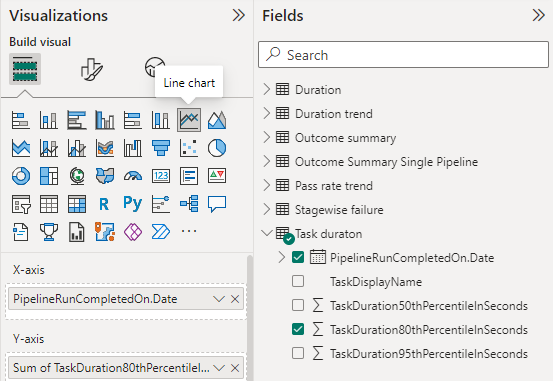Select the Waterfall chart visual
The image size is (553, 381).
[x=133, y=148]
